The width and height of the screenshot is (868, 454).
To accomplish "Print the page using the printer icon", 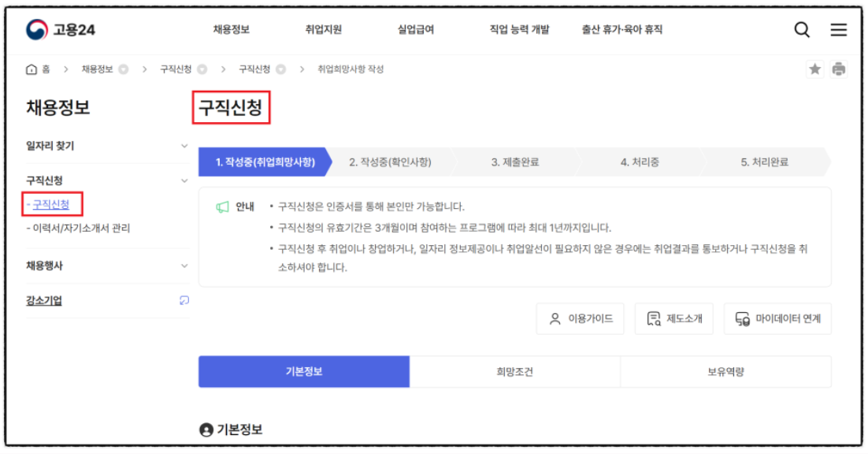I will [839, 69].
